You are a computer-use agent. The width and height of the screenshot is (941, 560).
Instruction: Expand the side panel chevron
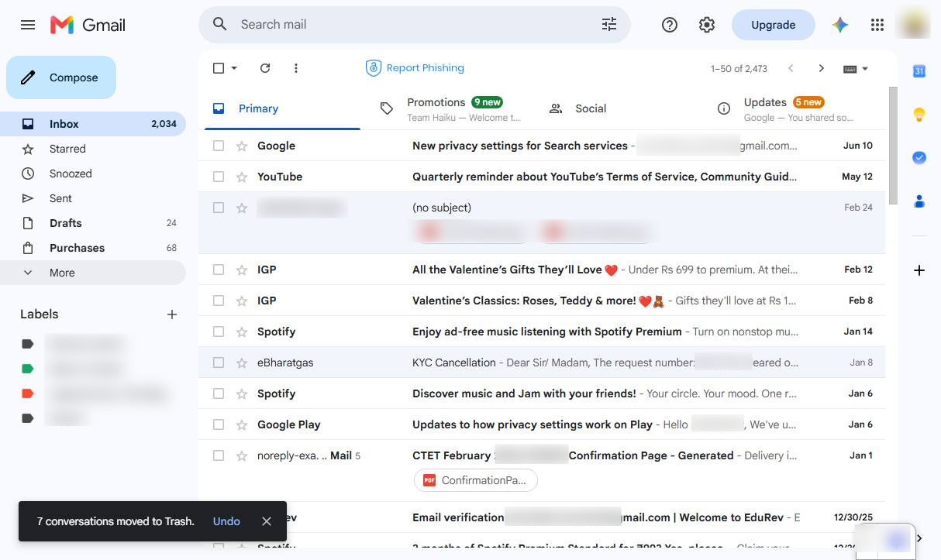point(919,538)
